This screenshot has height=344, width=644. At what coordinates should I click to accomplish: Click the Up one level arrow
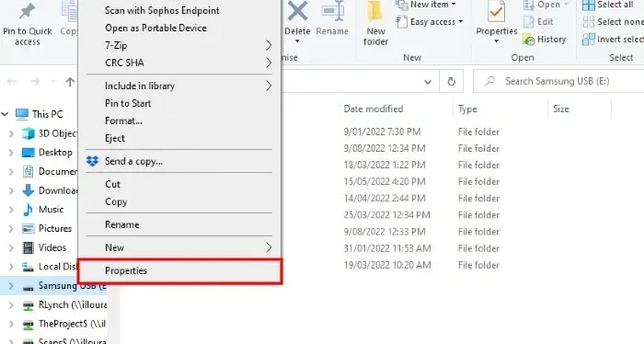coord(70,82)
